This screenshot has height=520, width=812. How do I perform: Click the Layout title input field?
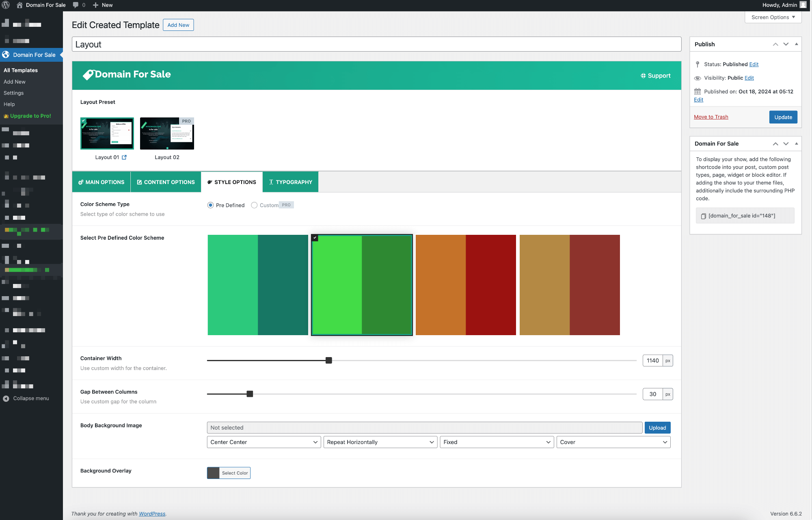[376, 44]
